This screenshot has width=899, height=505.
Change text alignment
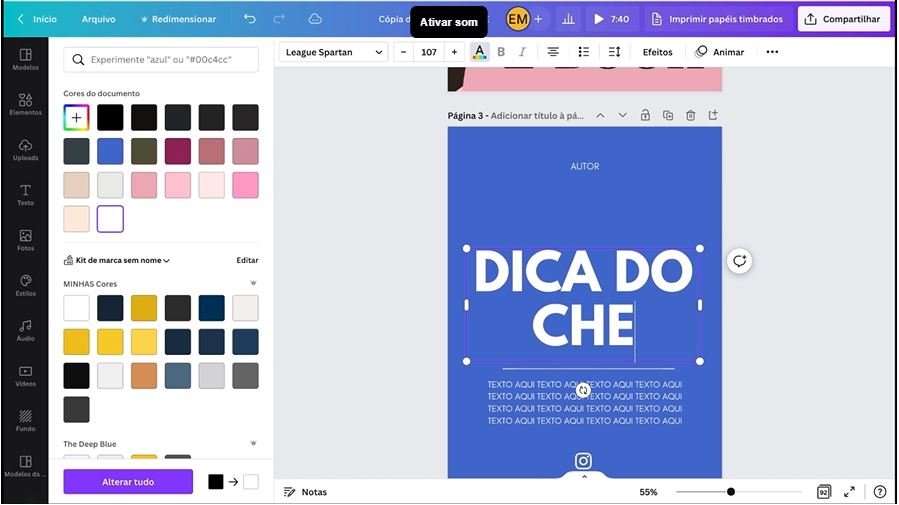coord(553,52)
